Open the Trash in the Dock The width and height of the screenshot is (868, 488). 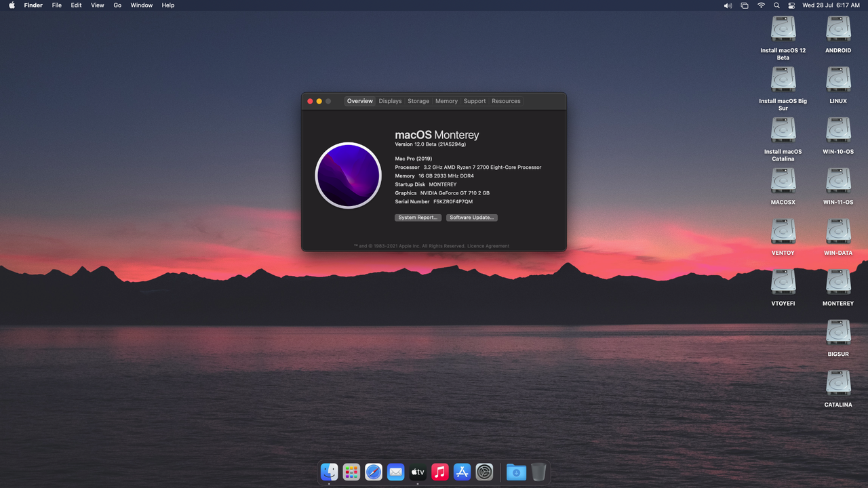pos(538,472)
